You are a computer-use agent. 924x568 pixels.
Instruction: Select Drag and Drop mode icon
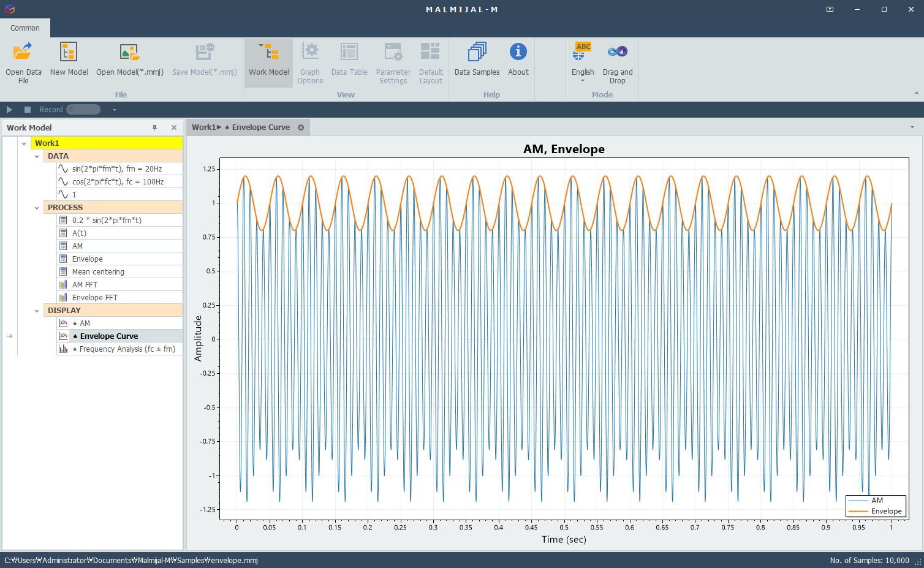617,53
